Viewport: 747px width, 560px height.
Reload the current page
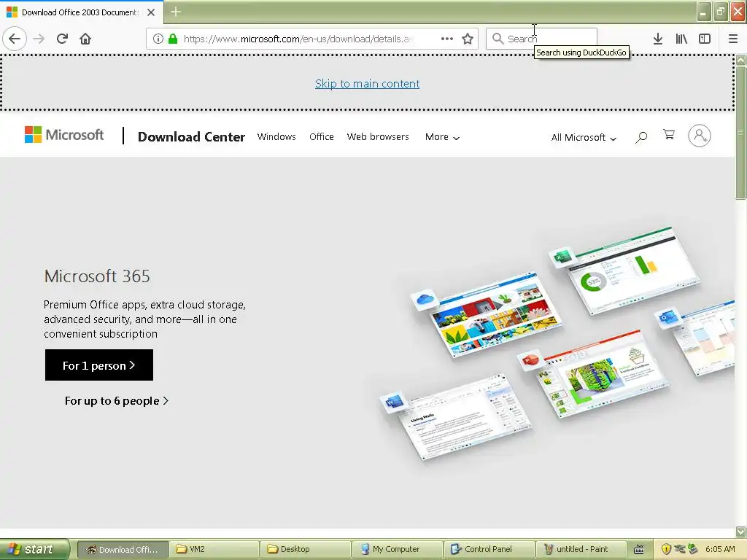[x=62, y=39]
